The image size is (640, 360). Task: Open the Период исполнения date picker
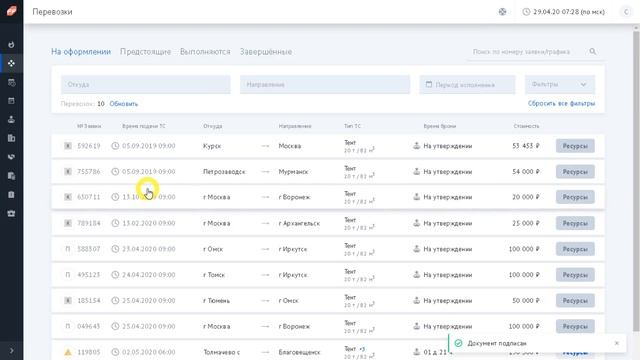pos(467,84)
